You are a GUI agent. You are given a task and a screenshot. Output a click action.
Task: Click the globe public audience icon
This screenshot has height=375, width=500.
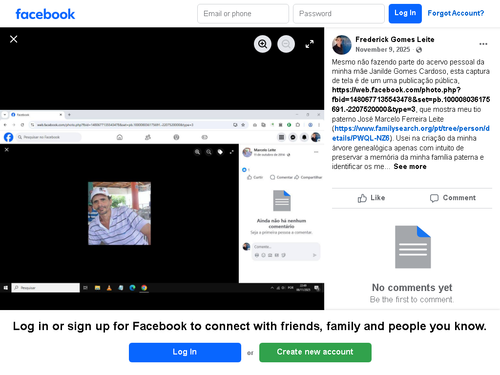[x=419, y=50]
